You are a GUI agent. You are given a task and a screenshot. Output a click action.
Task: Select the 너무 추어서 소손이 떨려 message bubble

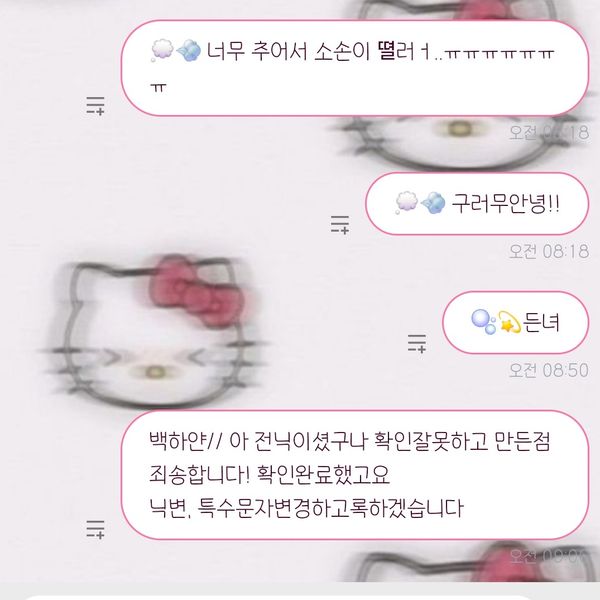[x=355, y=68]
